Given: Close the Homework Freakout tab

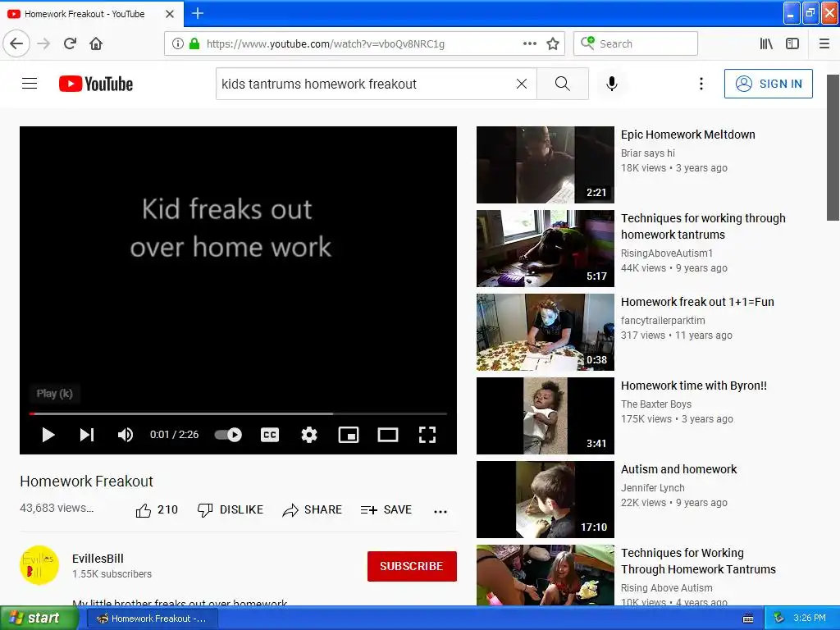Looking at the screenshot, I should 170,14.
